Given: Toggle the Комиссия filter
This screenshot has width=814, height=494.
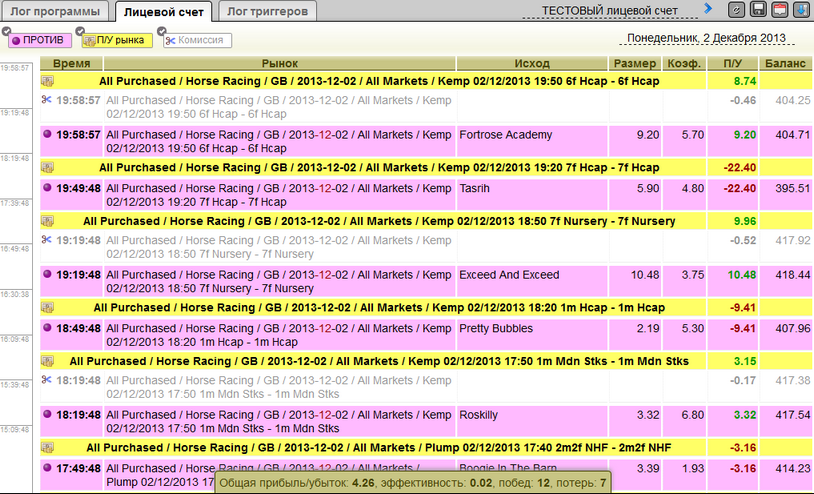Looking at the screenshot, I should pos(197,40).
